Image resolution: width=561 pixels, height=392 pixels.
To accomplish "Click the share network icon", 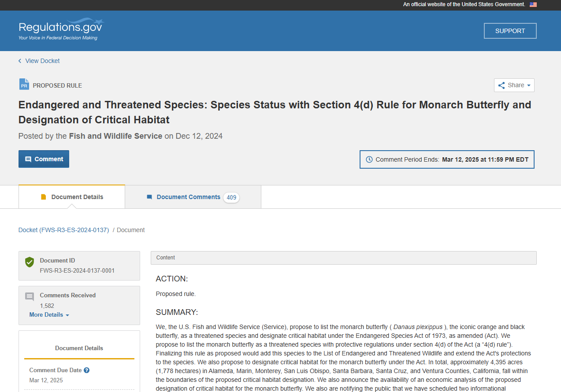I will (x=502, y=85).
